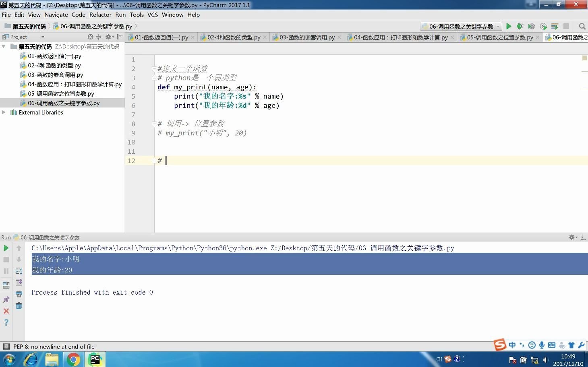This screenshot has height=367, width=588.
Task: Clear console output with the trash icon
Action: pyautogui.click(x=19, y=306)
